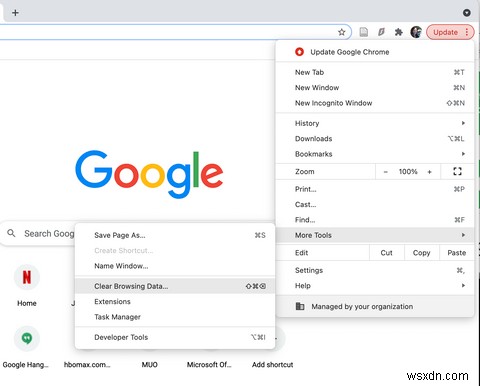This screenshot has height=386, width=480.
Task: Click the feather-shaped extension icon
Action: (381, 32)
